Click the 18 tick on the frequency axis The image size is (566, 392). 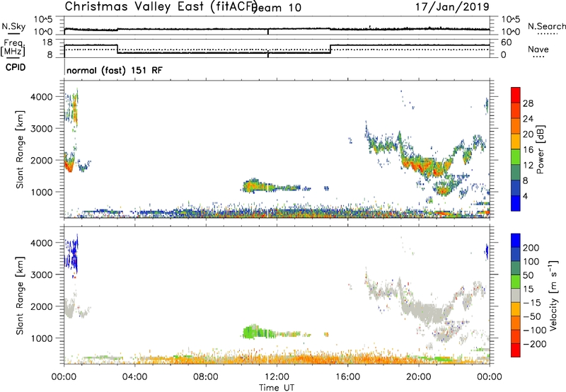[x=47, y=42]
